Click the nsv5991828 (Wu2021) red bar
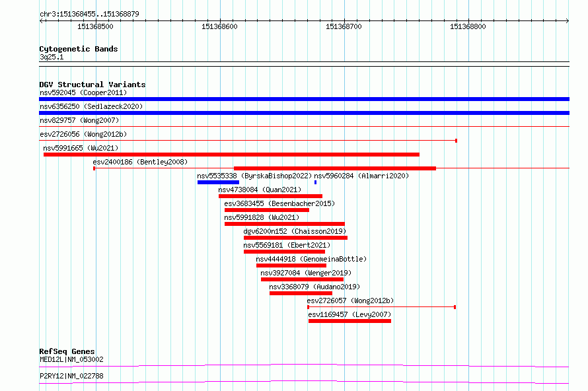588x391 pixels. click(x=285, y=224)
